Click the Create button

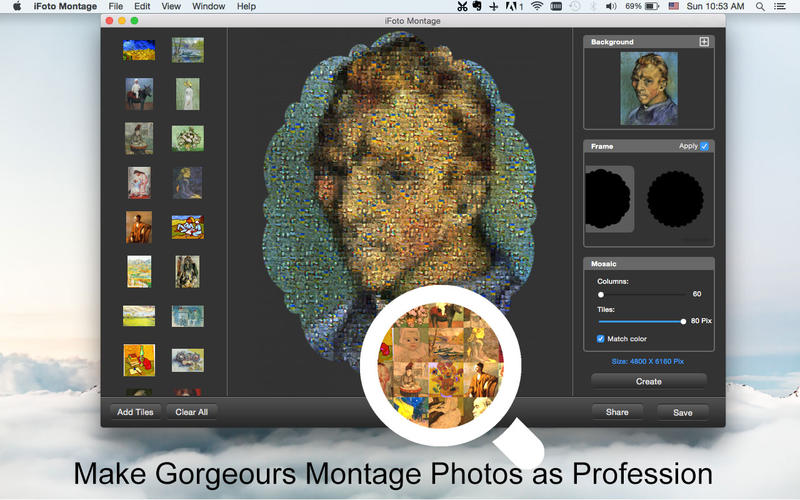[x=648, y=381]
